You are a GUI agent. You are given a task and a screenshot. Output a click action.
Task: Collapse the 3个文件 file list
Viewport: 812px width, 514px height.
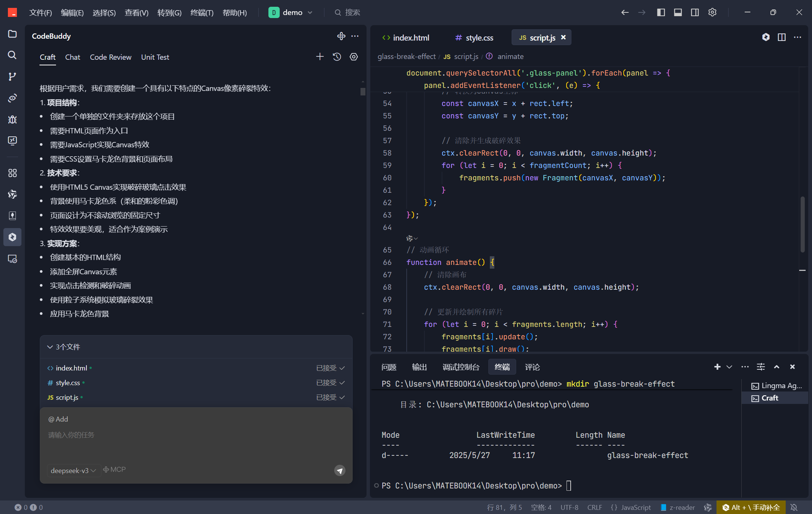tap(50, 347)
